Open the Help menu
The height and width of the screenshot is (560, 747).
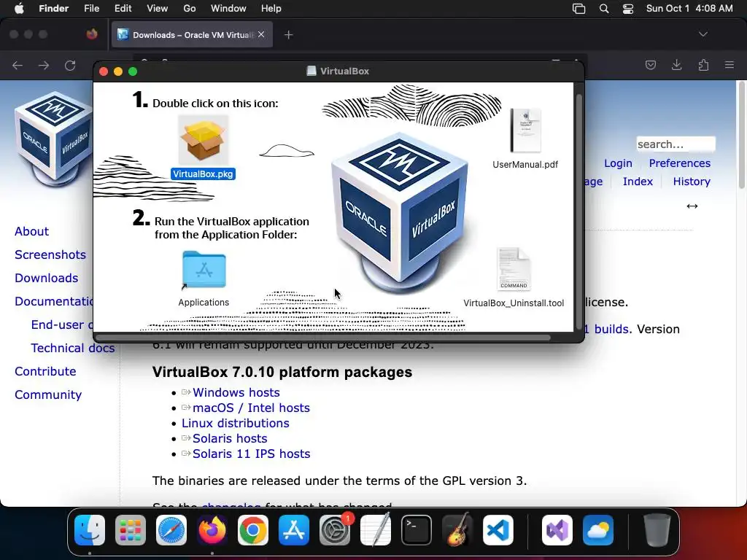click(x=271, y=9)
